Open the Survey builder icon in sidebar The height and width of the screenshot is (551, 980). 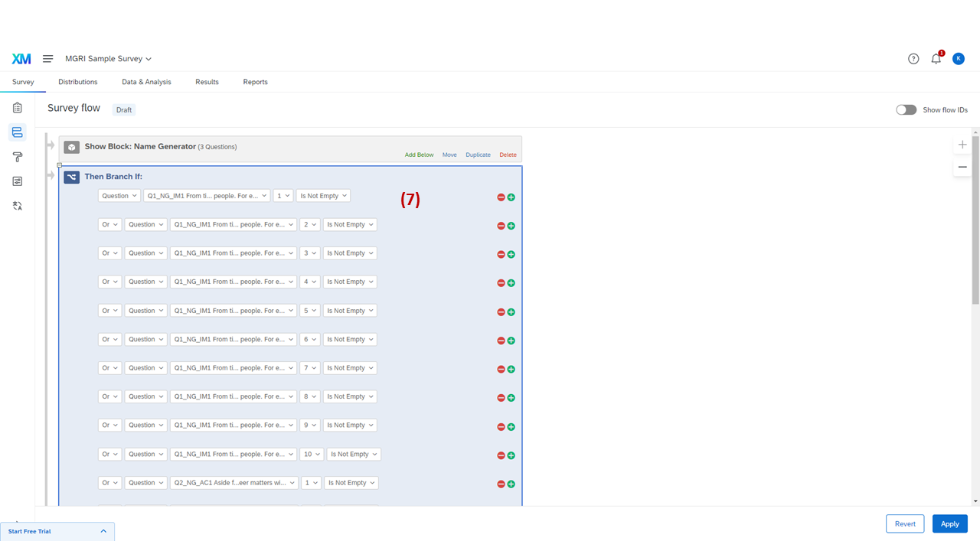17,107
